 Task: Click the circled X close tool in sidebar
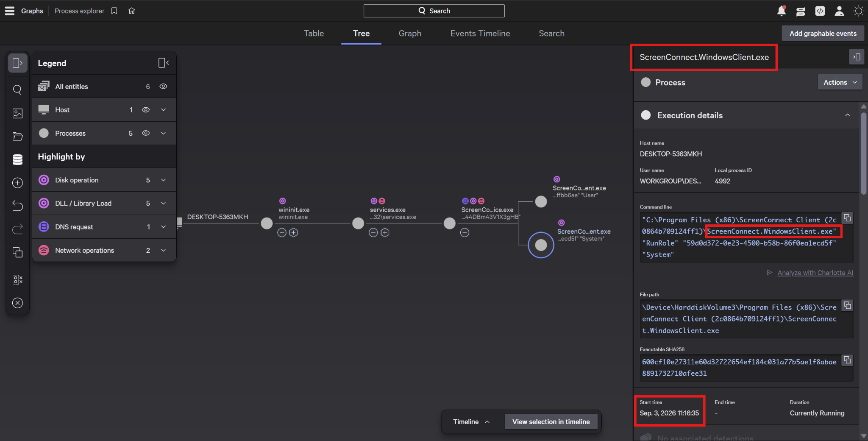pos(17,303)
